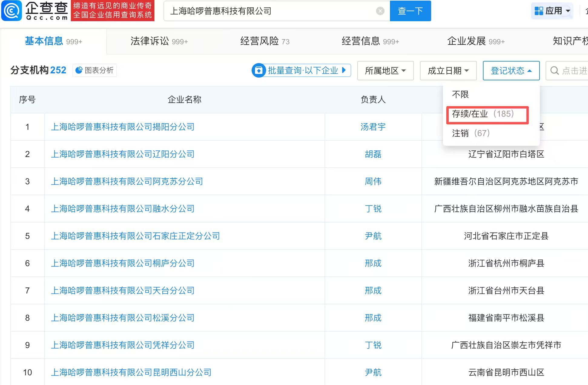Expand the 所属地区 dropdown
The image size is (588, 385).
click(x=385, y=71)
